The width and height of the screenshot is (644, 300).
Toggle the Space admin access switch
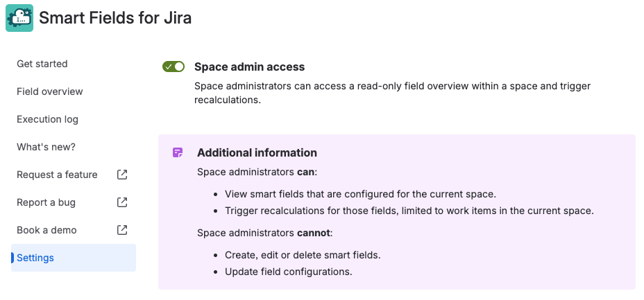pyautogui.click(x=173, y=67)
